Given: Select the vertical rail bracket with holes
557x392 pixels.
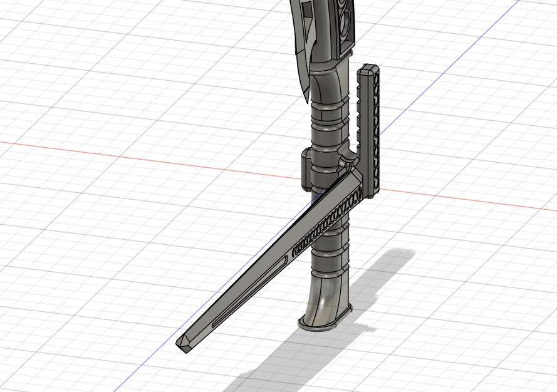Looking at the screenshot, I should tap(369, 132).
